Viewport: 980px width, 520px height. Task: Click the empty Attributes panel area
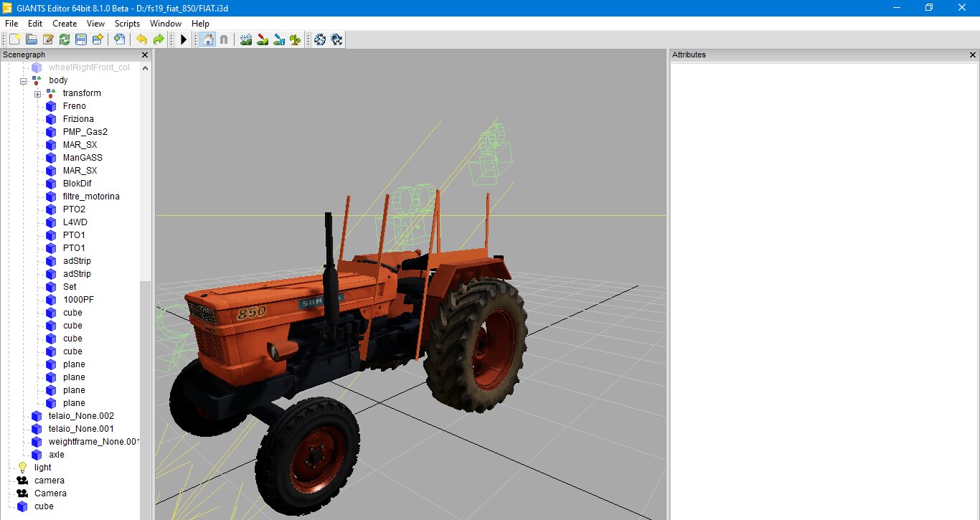pos(824,290)
